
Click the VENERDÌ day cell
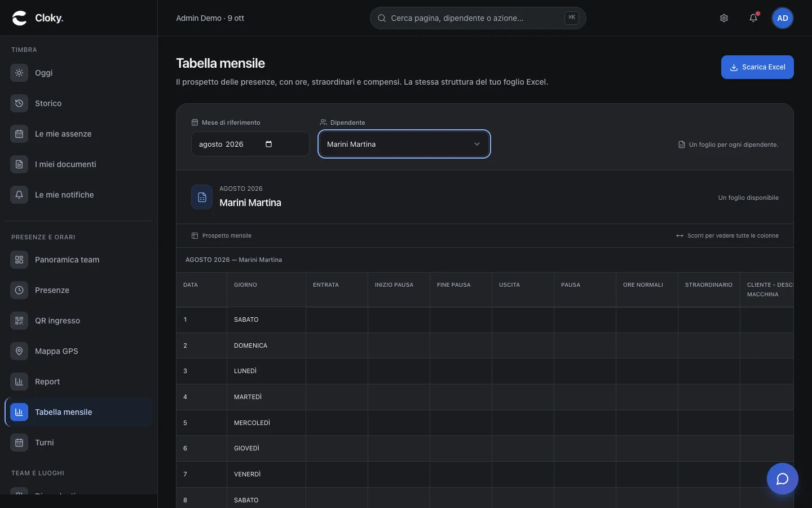[x=266, y=474]
